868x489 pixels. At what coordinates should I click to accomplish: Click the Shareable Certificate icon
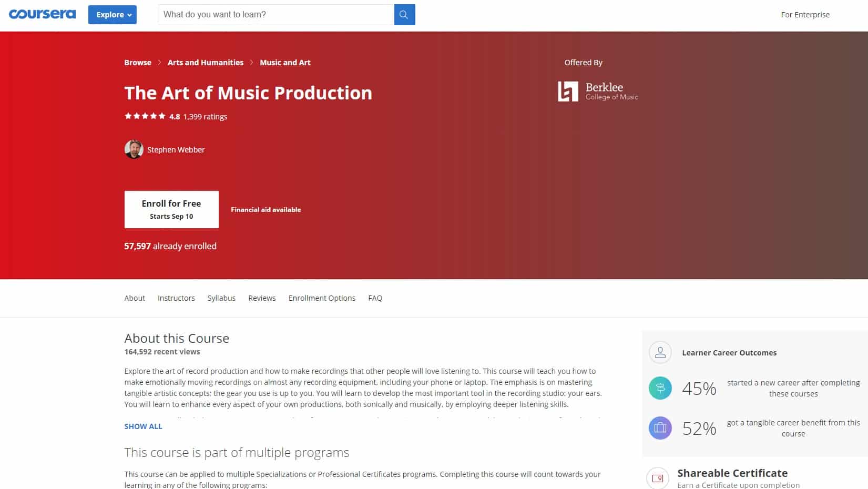point(658,478)
